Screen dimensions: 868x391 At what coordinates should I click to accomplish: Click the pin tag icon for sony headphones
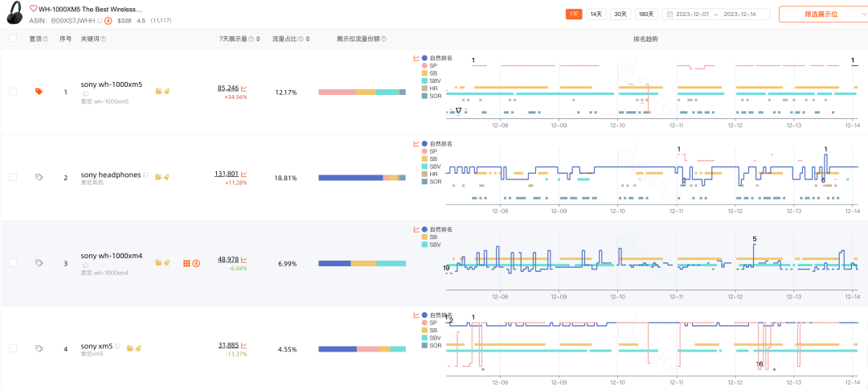[x=39, y=177]
